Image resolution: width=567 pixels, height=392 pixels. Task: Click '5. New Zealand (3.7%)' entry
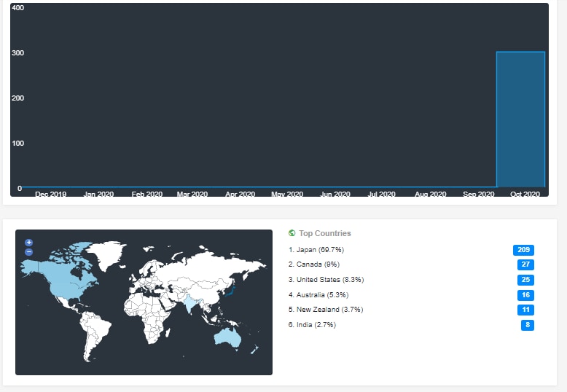[x=326, y=310]
